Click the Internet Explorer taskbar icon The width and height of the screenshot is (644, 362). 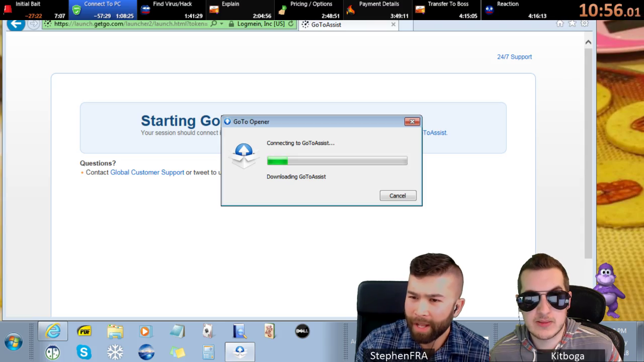coord(53,331)
